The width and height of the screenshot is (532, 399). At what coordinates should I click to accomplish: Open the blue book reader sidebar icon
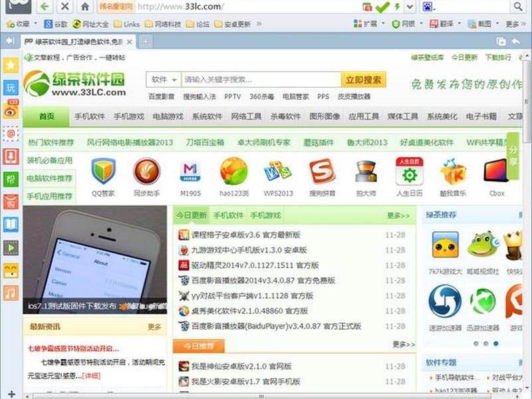pyautogui.click(x=11, y=225)
